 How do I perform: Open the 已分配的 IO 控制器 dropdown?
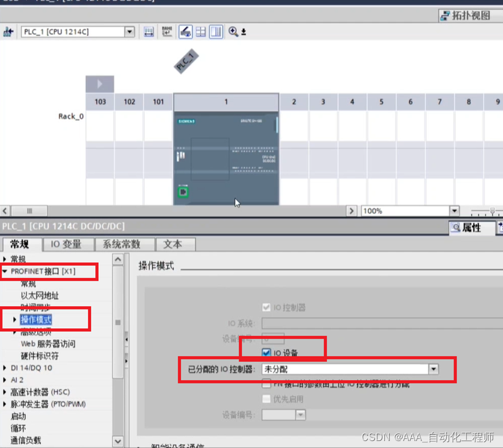(434, 369)
